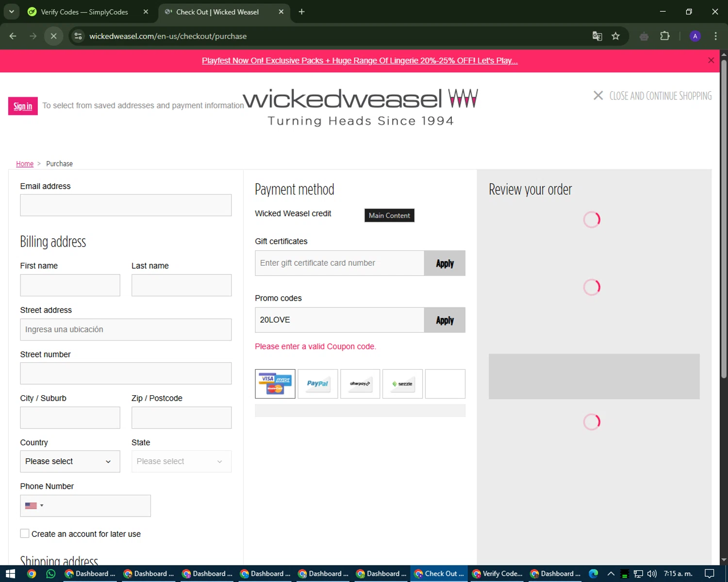The image size is (728, 582).
Task: Bookmark this page with the star icon
Action: [616, 36]
